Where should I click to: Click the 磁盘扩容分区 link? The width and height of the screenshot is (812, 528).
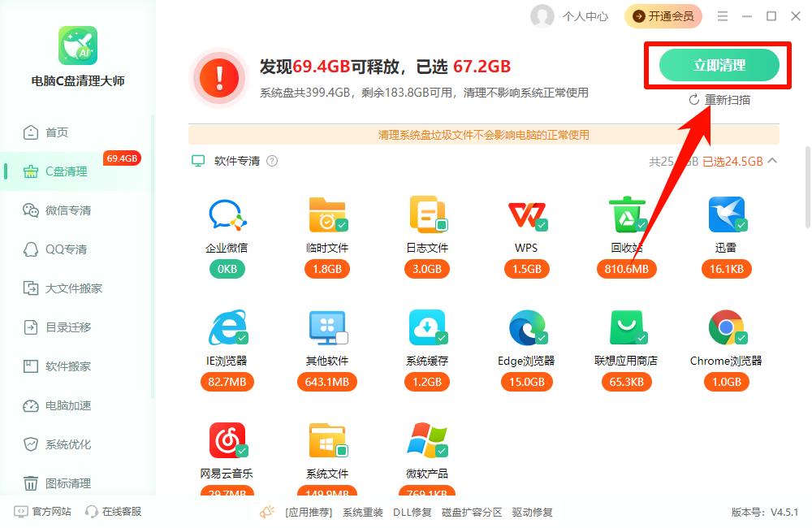pos(472,513)
